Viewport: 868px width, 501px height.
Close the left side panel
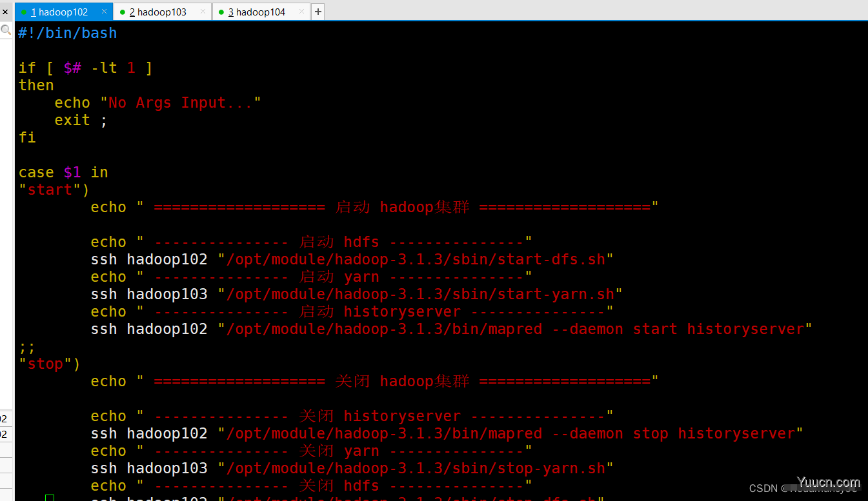pyautogui.click(x=5, y=11)
